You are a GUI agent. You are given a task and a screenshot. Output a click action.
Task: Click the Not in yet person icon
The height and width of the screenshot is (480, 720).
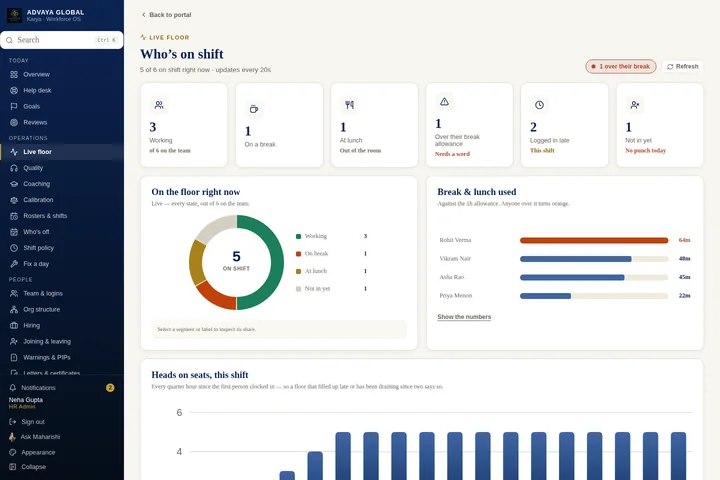click(635, 105)
